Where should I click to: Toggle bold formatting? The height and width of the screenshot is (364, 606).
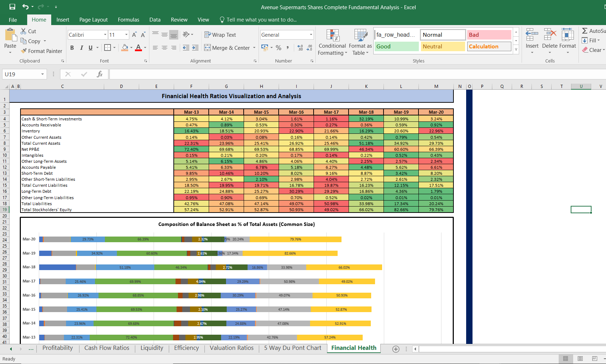[72, 48]
